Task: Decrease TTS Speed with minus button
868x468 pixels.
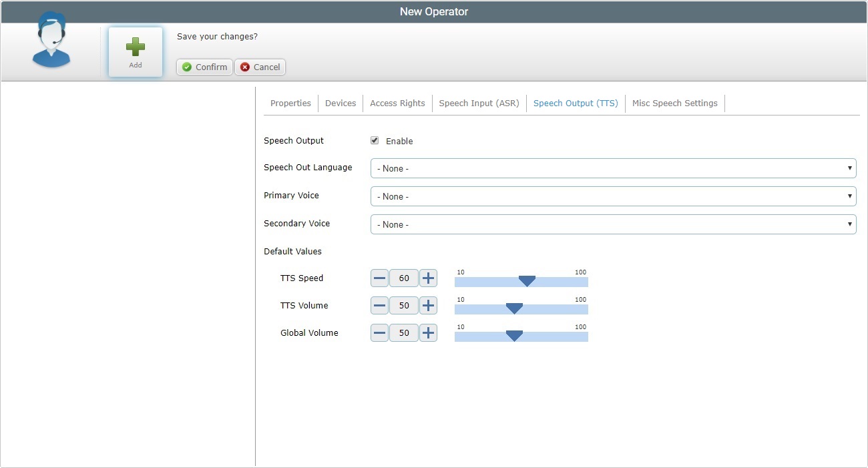Action: pyautogui.click(x=379, y=278)
